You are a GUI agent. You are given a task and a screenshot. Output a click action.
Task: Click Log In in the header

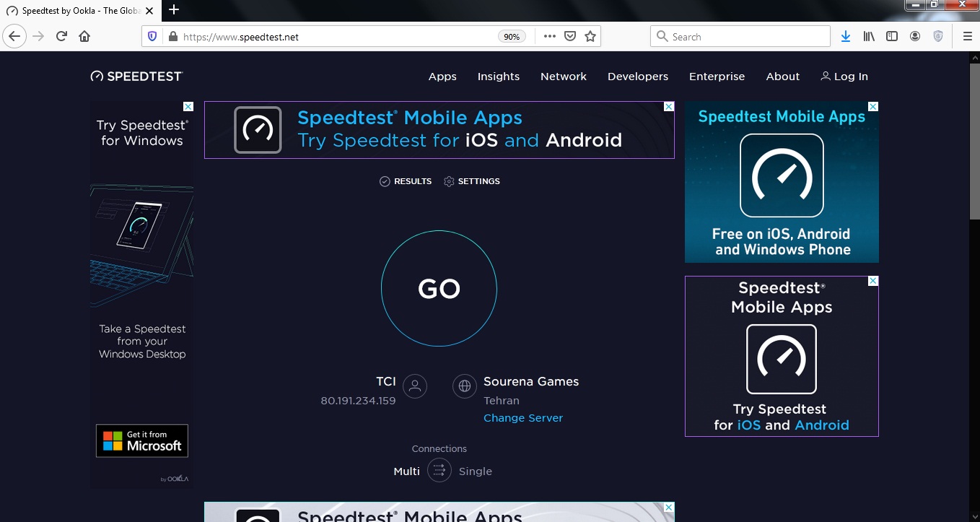(844, 77)
